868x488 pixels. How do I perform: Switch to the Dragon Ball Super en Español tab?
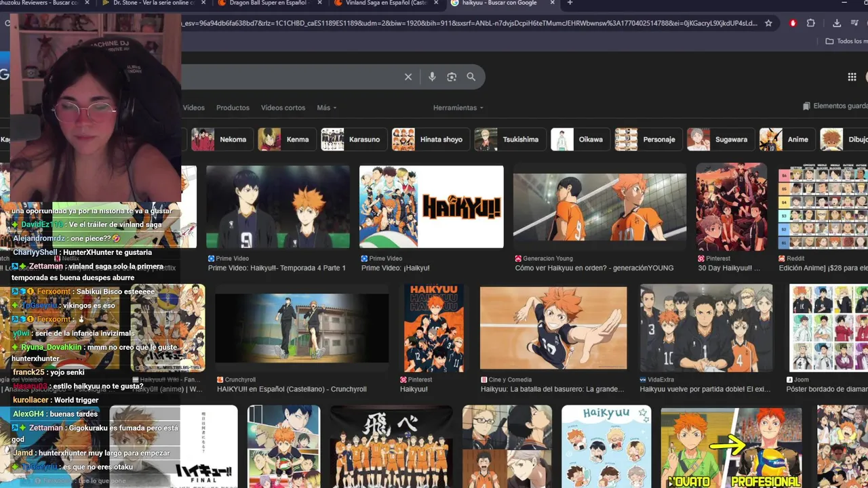point(268,3)
